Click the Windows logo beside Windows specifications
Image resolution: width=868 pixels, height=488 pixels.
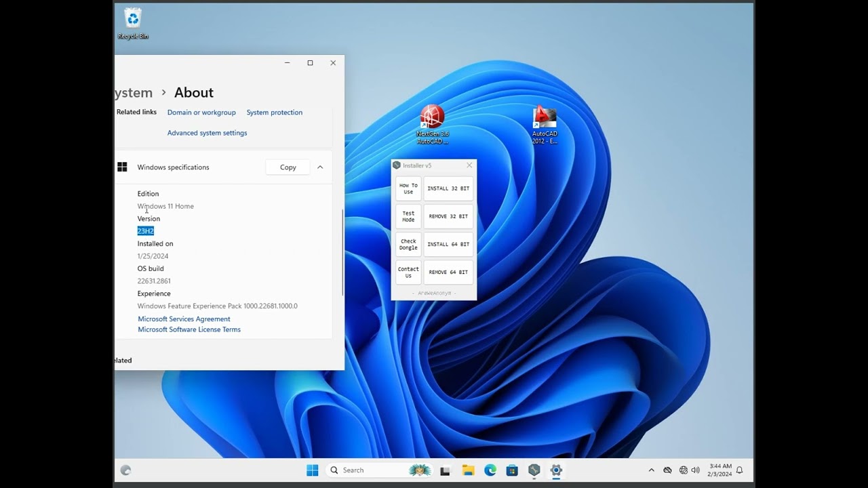point(122,167)
